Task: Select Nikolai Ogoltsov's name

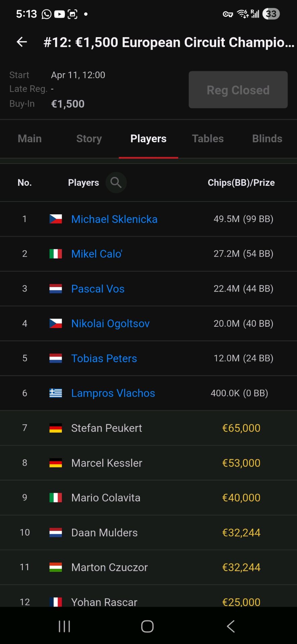Action: (110, 324)
